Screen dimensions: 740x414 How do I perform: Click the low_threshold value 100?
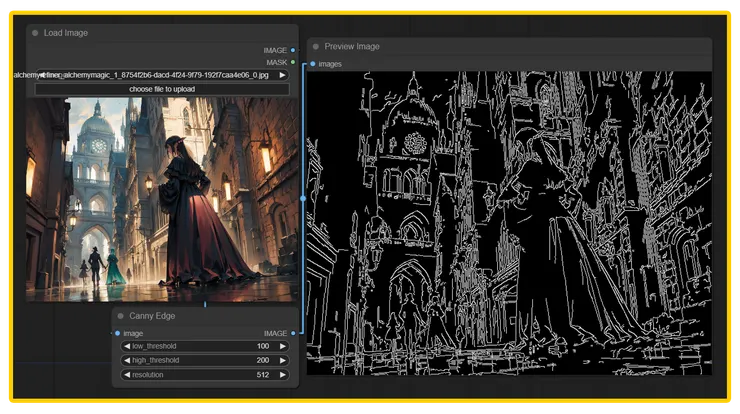click(x=263, y=346)
